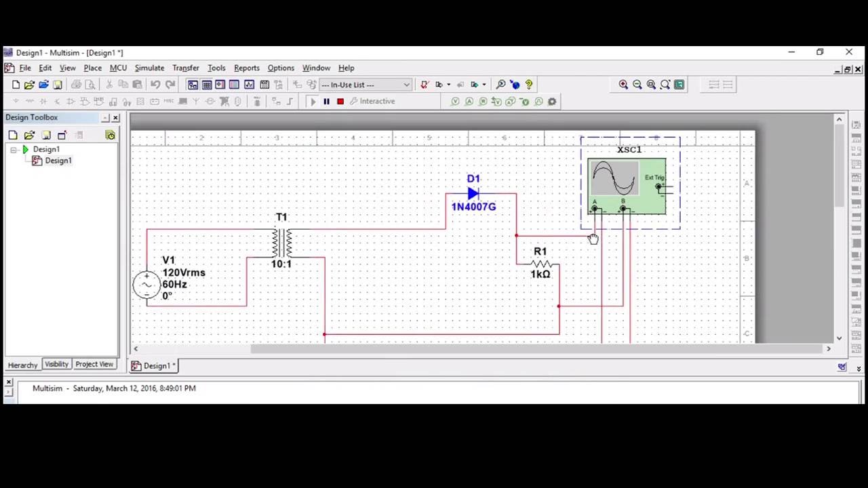Viewport: 868px width, 488px height.
Task: Click the Design Toolbox new-window icon
Action: pos(62,136)
